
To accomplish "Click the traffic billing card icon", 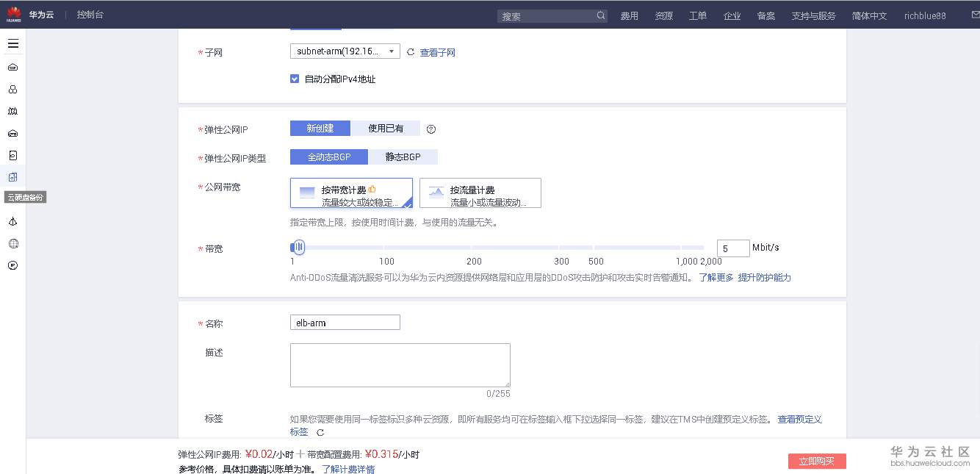I will tap(436, 193).
